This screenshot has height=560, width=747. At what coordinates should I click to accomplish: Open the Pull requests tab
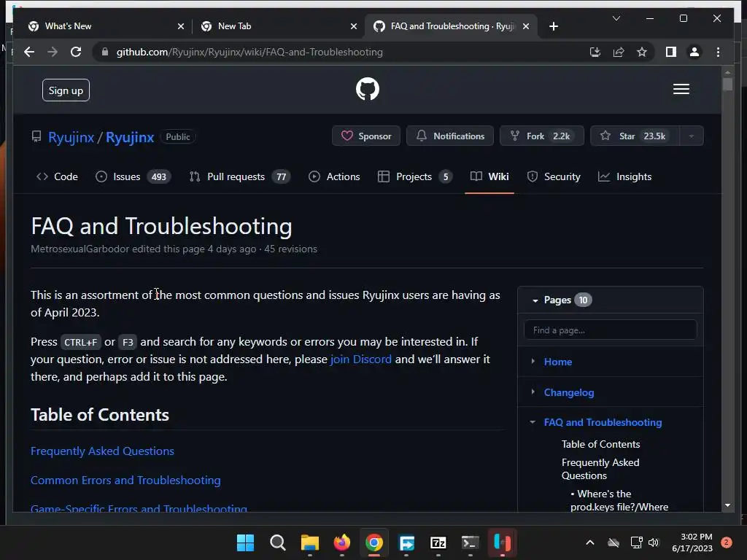239,176
